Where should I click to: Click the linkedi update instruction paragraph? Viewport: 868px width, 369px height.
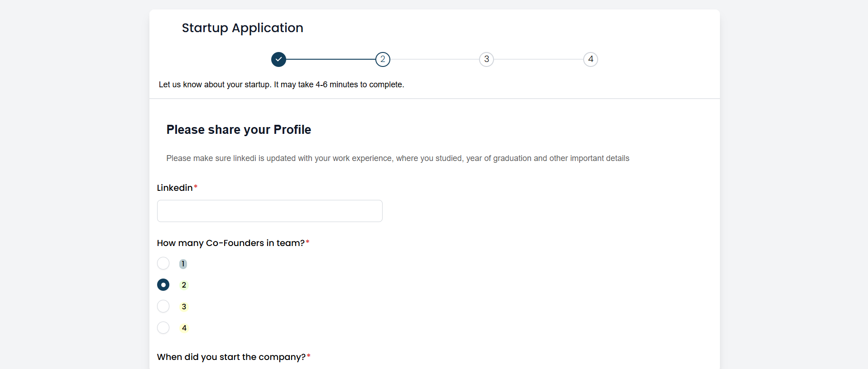(398, 158)
